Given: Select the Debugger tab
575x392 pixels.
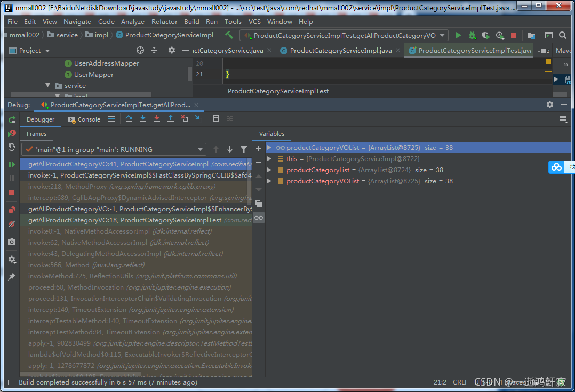Looking at the screenshot, I should coord(41,119).
